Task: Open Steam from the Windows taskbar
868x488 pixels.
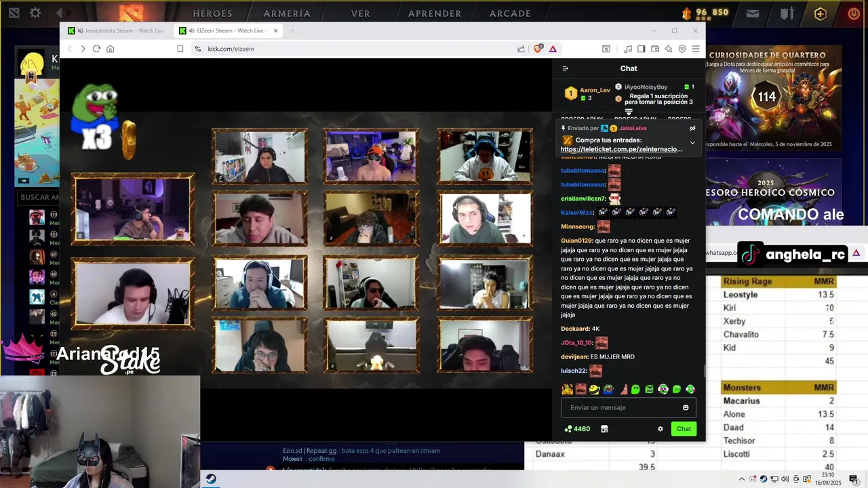Action: [211, 479]
